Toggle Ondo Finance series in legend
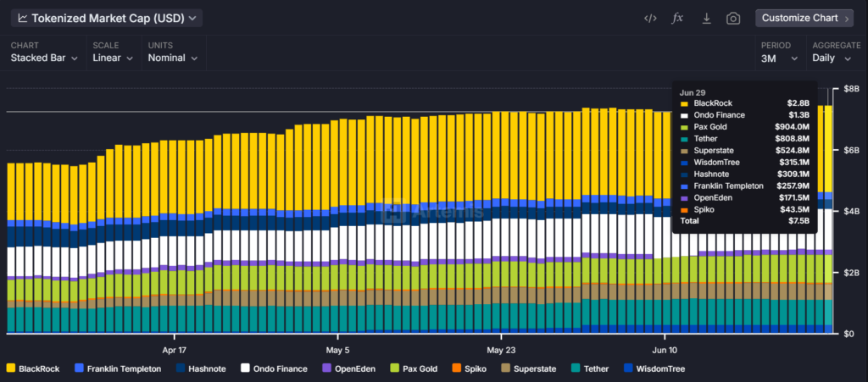 [274, 368]
